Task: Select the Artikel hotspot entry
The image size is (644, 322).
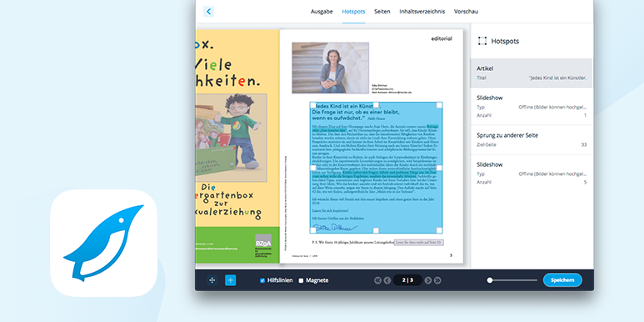Action: pyautogui.click(x=532, y=73)
